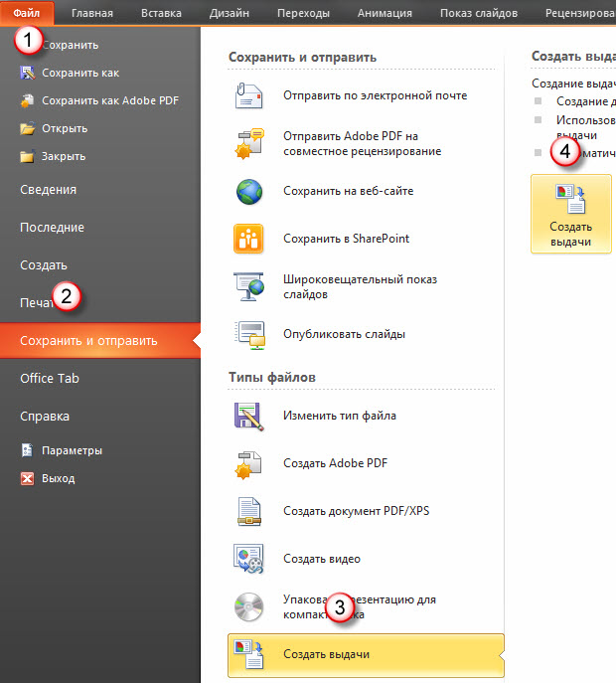
Task: Choose Отправить Adobe PDF на совместное рецензирование
Action: 363,144
